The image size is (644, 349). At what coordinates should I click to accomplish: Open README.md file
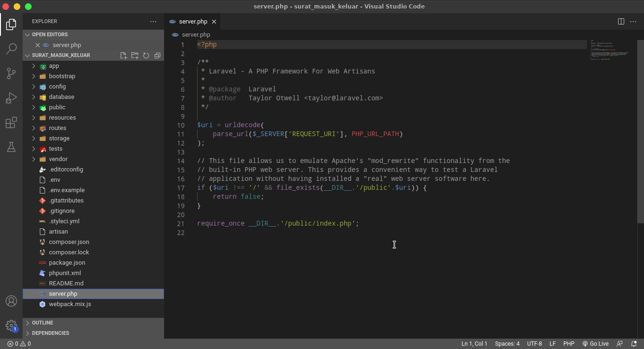click(93, 284)
